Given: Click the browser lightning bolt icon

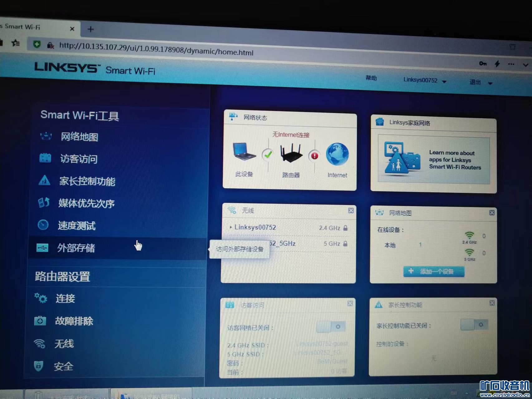Looking at the screenshot, I should click(497, 64).
